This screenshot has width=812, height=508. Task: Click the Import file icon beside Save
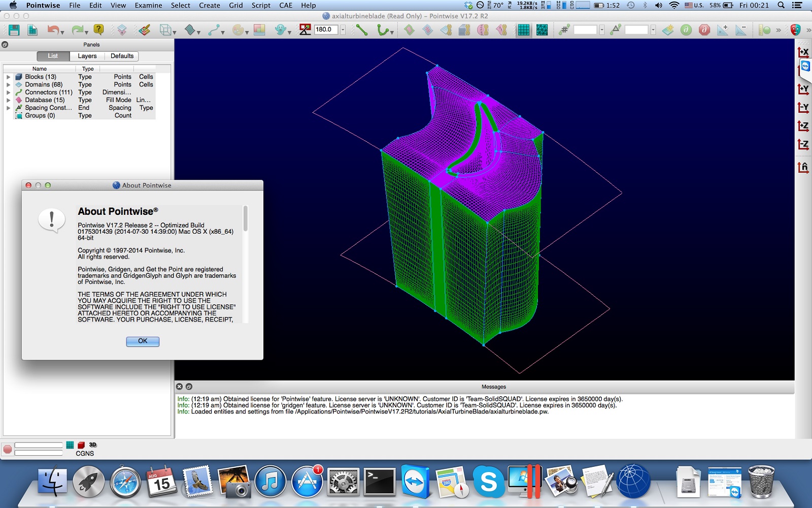(32, 30)
